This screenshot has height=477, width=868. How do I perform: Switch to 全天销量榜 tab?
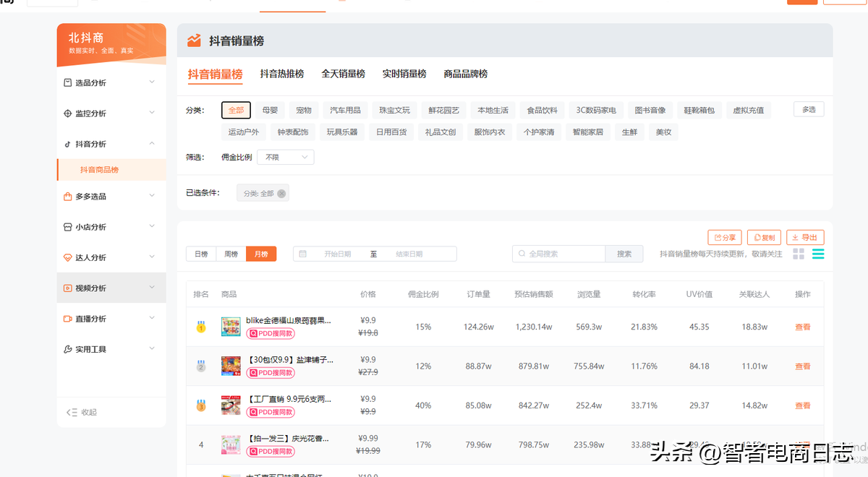point(343,74)
